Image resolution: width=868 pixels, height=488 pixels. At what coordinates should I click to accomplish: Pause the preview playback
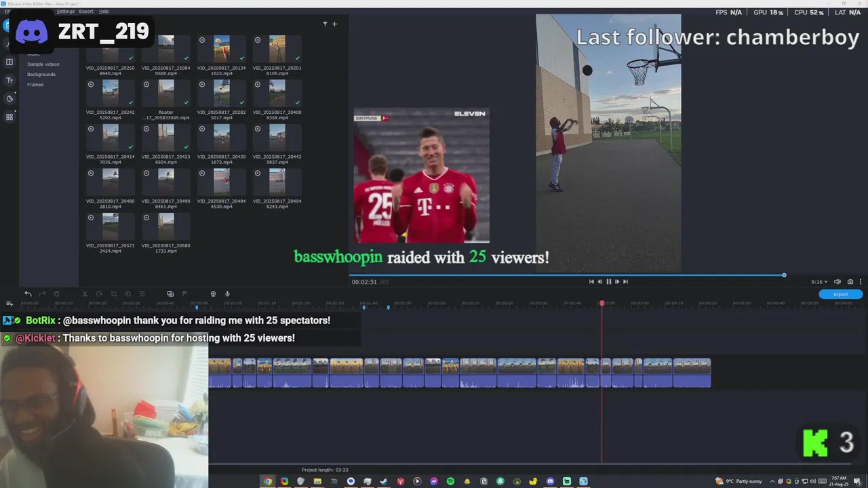click(x=608, y=282)
